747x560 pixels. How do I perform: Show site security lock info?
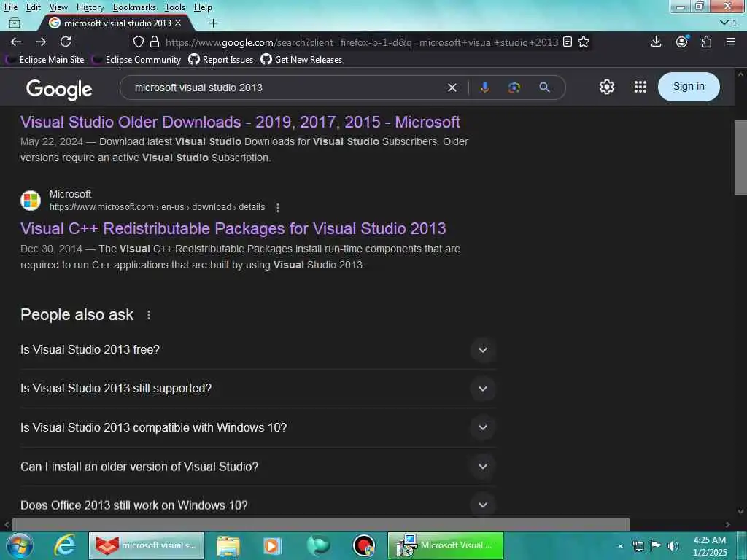tap(155, 42)
